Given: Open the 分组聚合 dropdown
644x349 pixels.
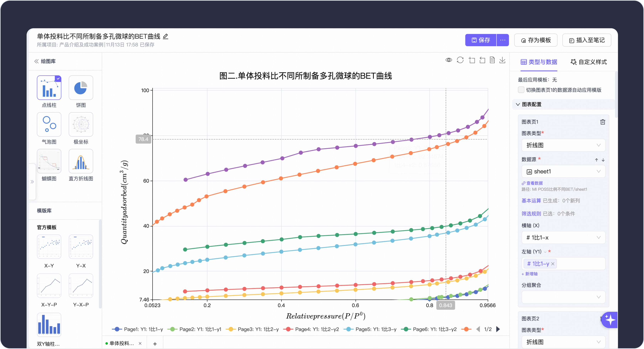Looking at the screenshot, I should click(x=563, y=297).
